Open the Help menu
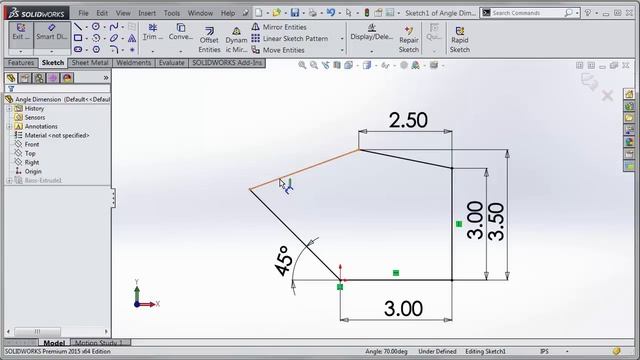640x360 pixels. click(x=228, y=13)
